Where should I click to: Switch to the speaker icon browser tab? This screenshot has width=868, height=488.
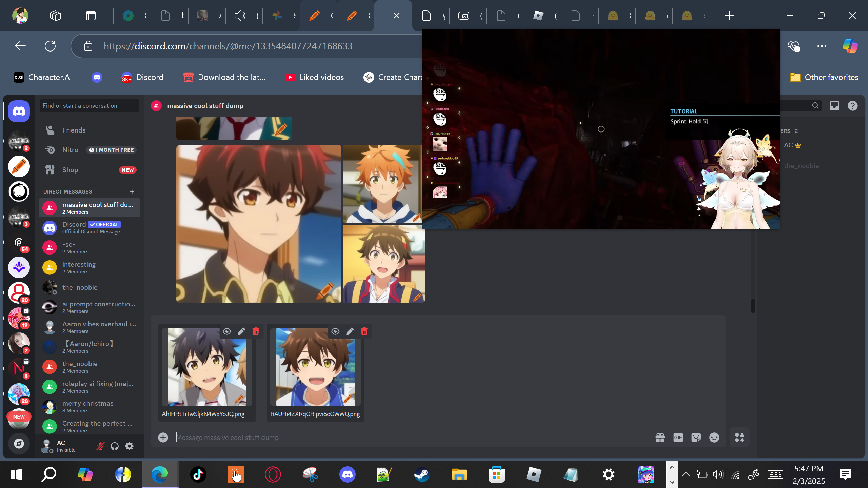click(x=243, y=16)
